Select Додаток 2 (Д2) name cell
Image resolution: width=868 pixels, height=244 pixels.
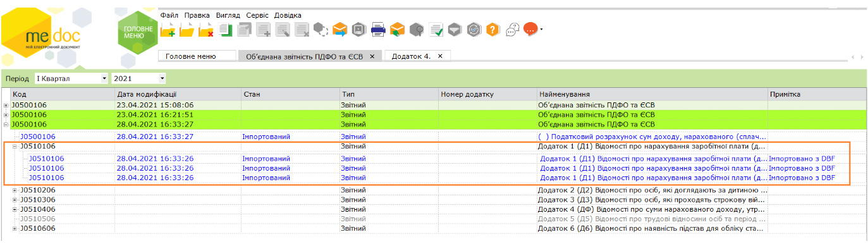click(x=652, y=190)
